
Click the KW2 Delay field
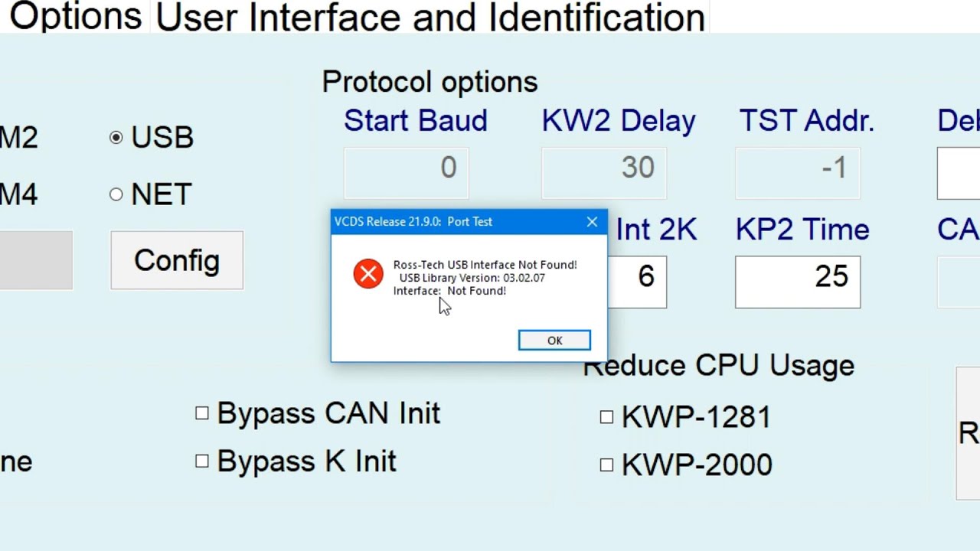(x=604, y=172)
